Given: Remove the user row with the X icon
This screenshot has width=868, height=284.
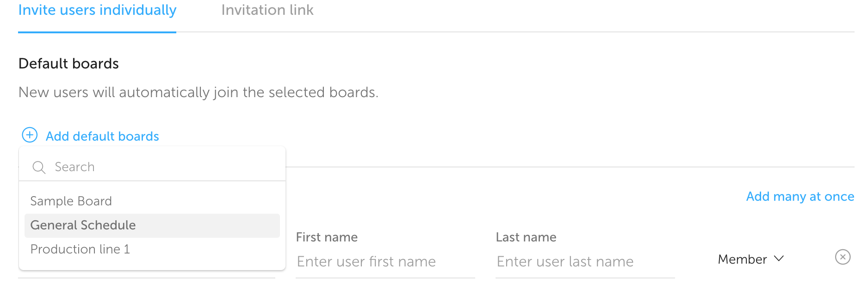Looking at the screenshot, I should (843, 257).
